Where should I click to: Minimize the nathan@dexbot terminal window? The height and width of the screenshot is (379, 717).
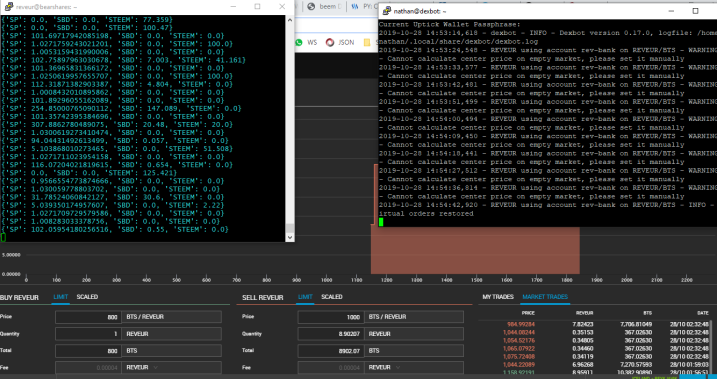672,11
